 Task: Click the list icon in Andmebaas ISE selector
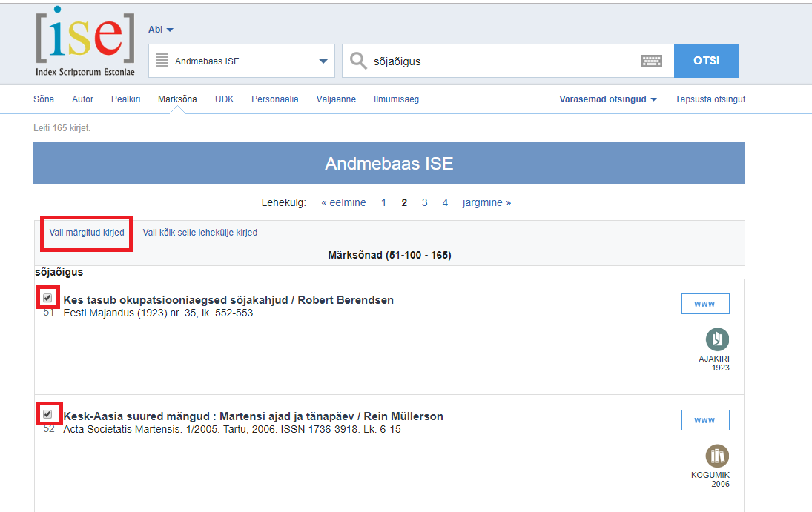pos(162,61)
